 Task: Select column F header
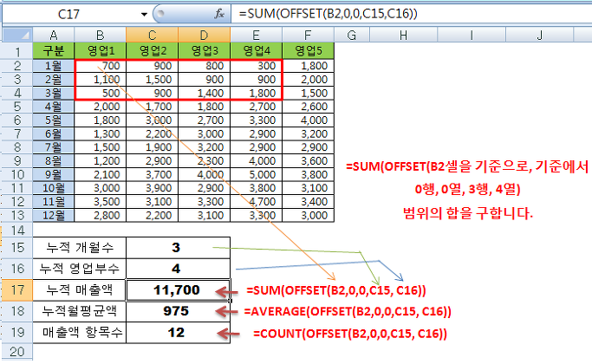pyautogui.click(x=308, y=36)
